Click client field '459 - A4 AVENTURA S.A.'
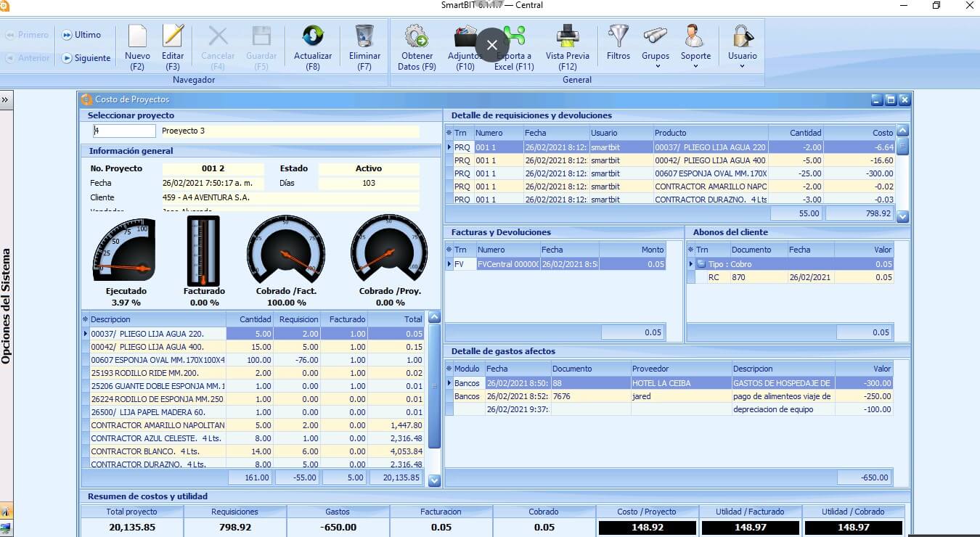980x537 pixels. click(290, 197)
